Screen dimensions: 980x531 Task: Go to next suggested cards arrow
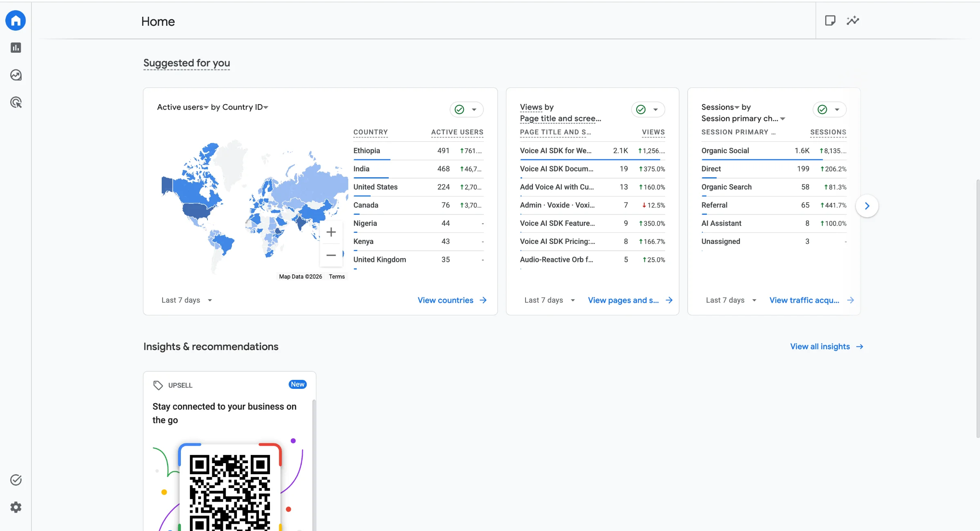tap(867, 206)
